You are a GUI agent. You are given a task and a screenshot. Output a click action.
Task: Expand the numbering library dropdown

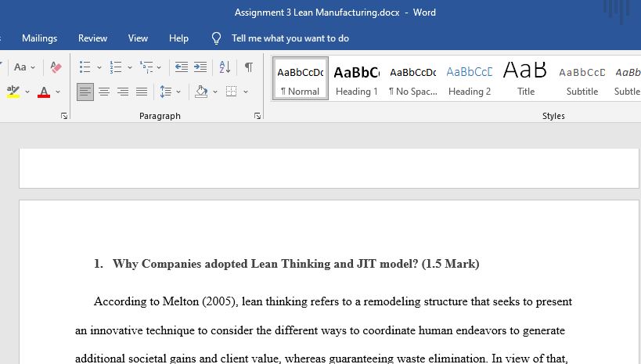click(x=130, y=67)
